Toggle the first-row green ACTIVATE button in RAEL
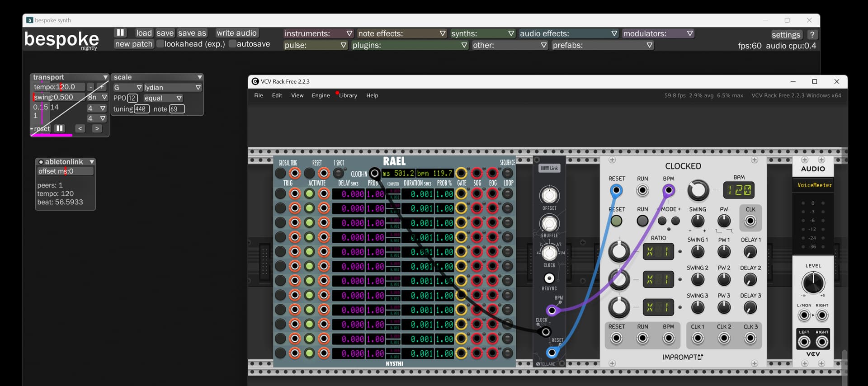Image resolution: width=868 pixels, height=386 pixels. 309,194
